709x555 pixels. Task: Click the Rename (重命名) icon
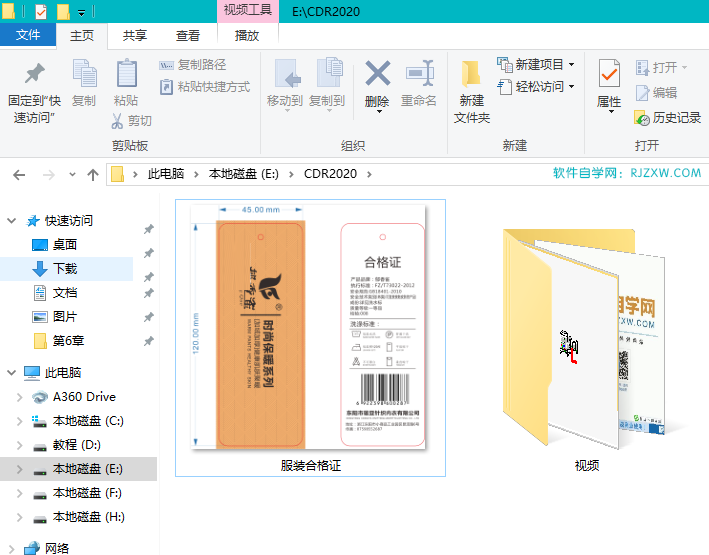[x=419, y=73]
